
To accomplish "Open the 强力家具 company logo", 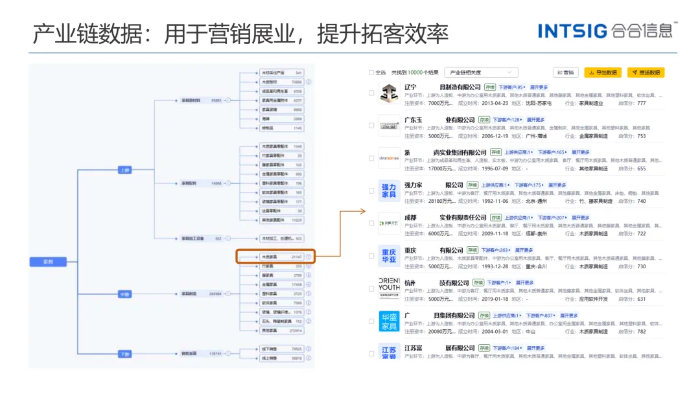I will tap(389, 191).
